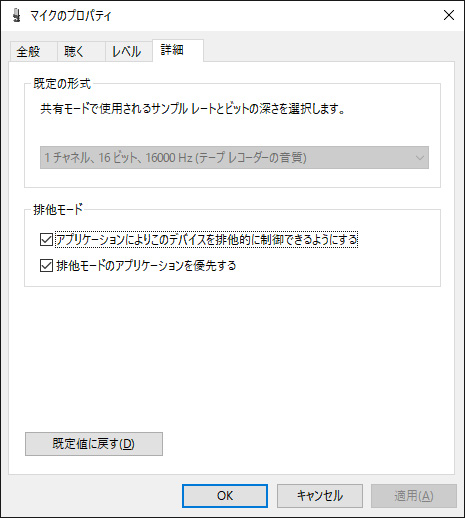Image resolution: width=465 pixels, height=518 pixels.
Task: Click the 共有モードで使用される description text
Action: tap(193, 109)
